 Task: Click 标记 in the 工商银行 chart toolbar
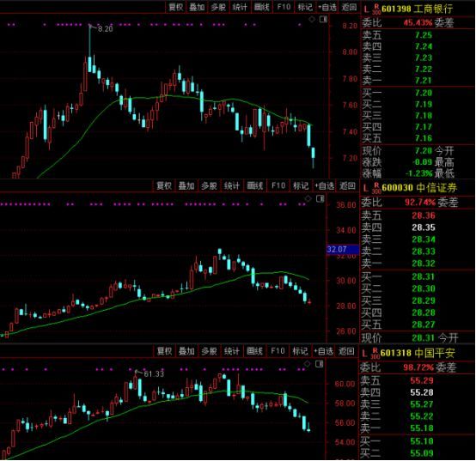pyautogui.click(x=305, y=7)
